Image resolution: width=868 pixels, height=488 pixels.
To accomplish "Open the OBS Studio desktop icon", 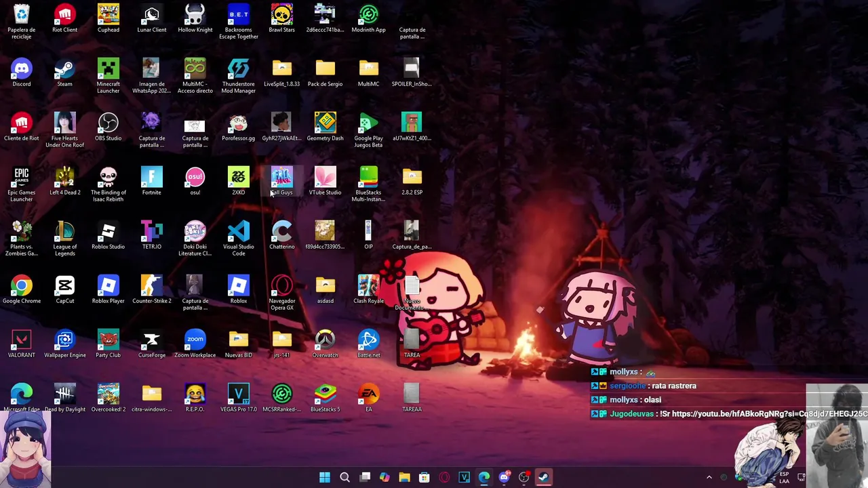I will click(x=108, y=127).
